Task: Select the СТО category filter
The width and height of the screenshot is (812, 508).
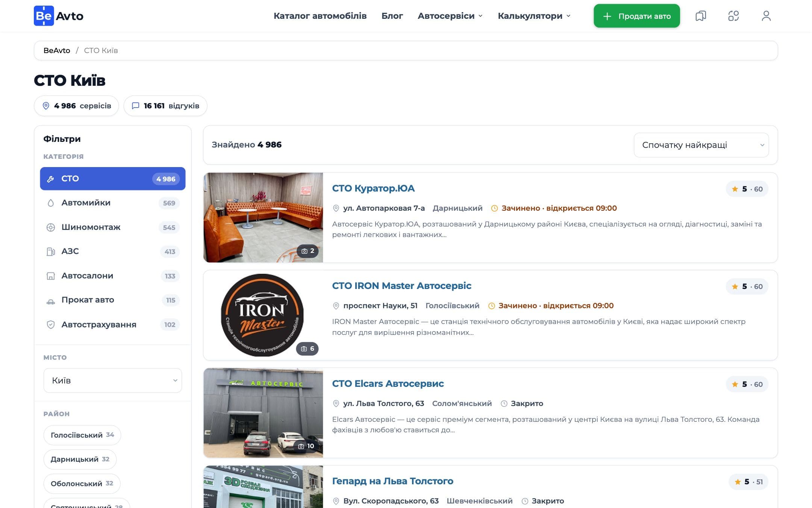Action: click(x=112, y=179)
